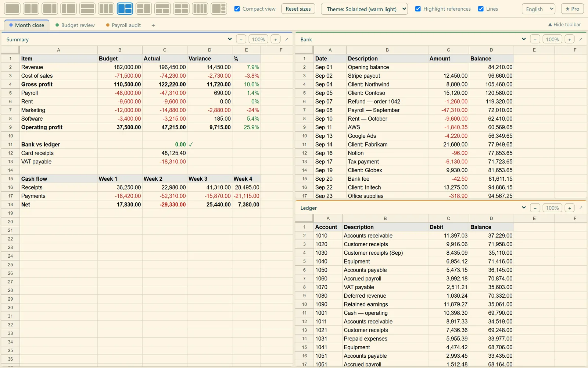588x368 pixels.
Task: Expand the Bank sheet selector chevron
Action: [x=524, y=39]
